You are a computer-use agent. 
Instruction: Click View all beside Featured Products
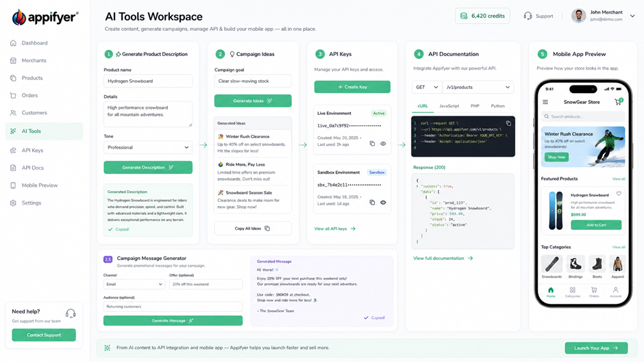[619, 179]
